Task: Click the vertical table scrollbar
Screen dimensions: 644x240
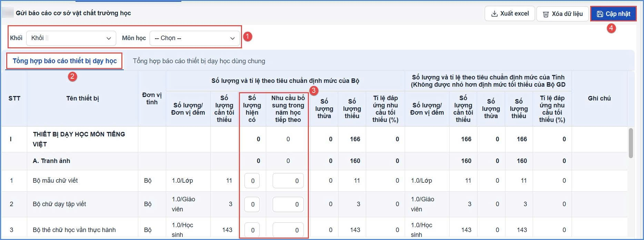Action: click(631, 143)
